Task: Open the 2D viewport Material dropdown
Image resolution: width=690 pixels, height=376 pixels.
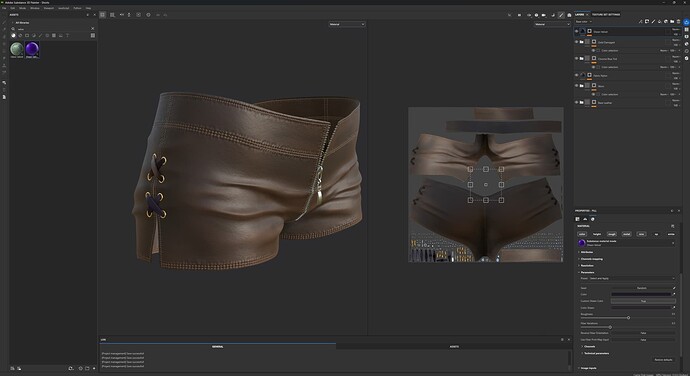Action: pos(552,24)
